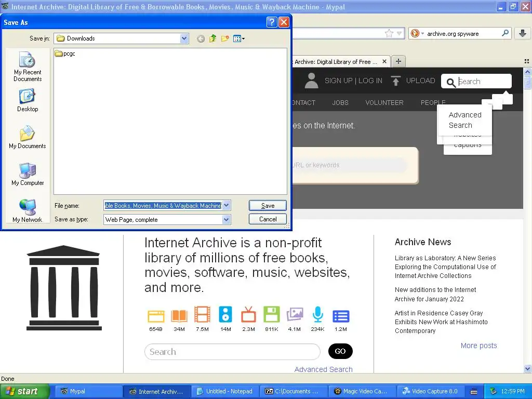
Task: Open My Network places shortcut
Action: click(x=28, y=211)
